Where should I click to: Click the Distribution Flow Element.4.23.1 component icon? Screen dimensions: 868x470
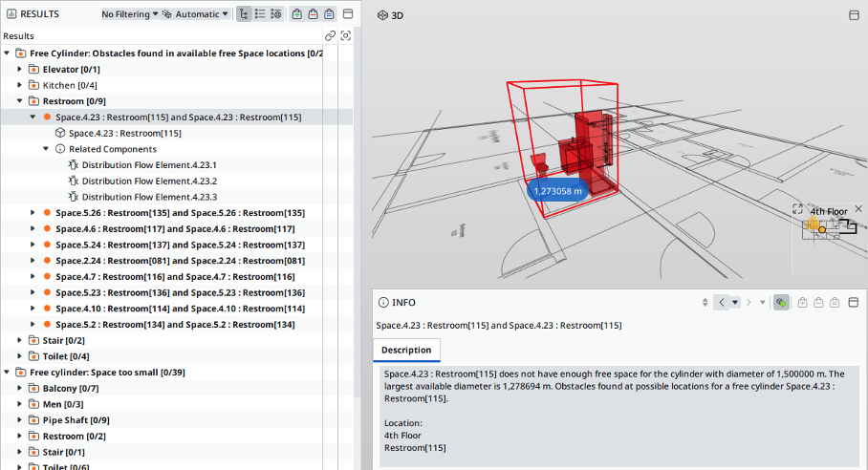click(73, 164)
